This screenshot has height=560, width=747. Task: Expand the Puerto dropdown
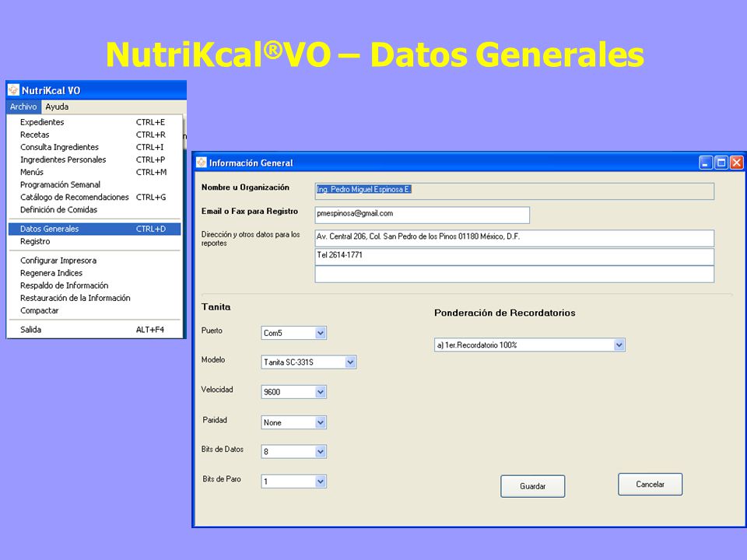pyautogui.click(x=320, y=333)
